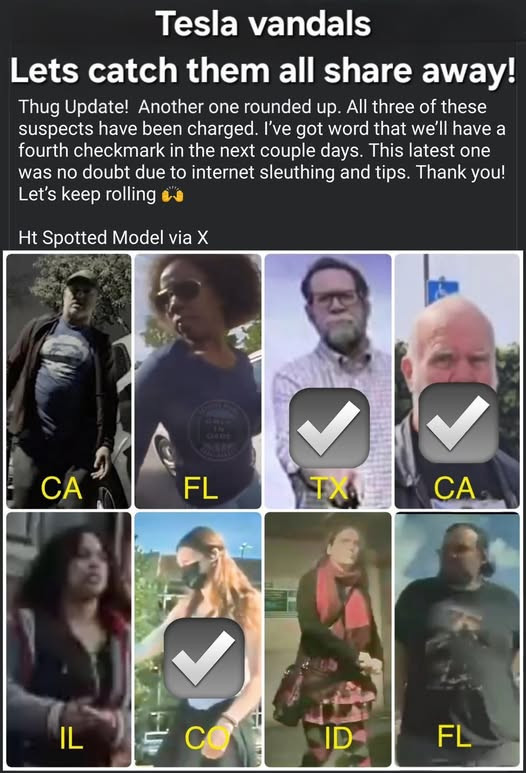Click the yellow CO state label
The image size is (526, 773).
click(x=207, y=738)
